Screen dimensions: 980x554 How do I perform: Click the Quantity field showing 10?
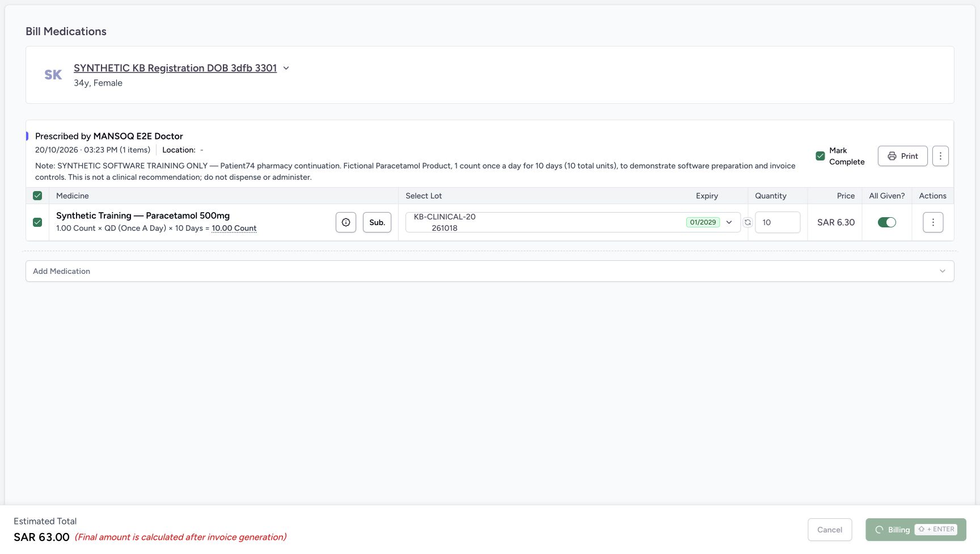[778, 222]
